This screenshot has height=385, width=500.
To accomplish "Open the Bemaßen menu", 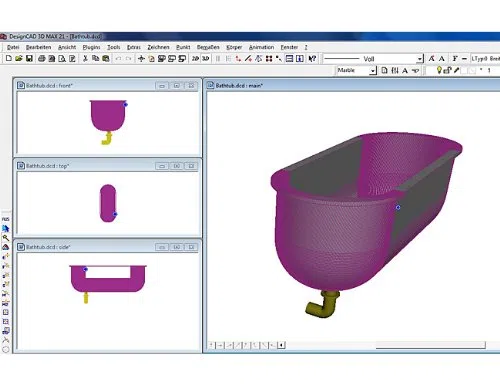I will [208, 47].
